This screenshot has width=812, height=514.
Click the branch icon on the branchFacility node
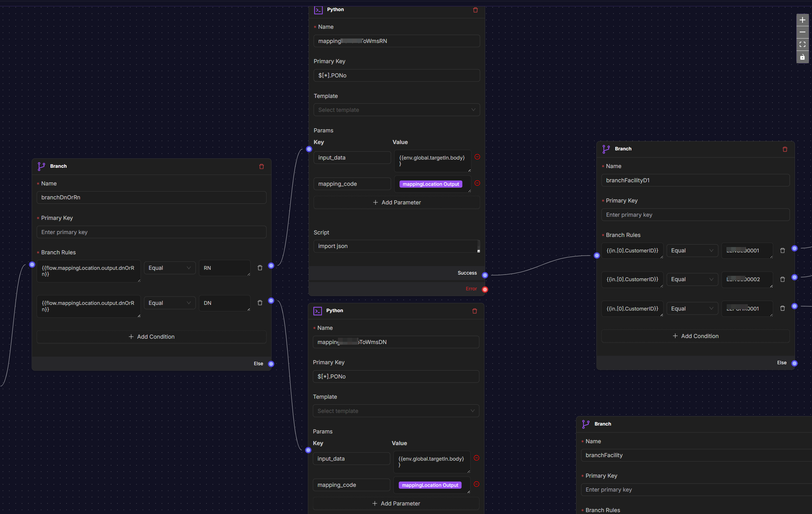[x=586, y=424]
